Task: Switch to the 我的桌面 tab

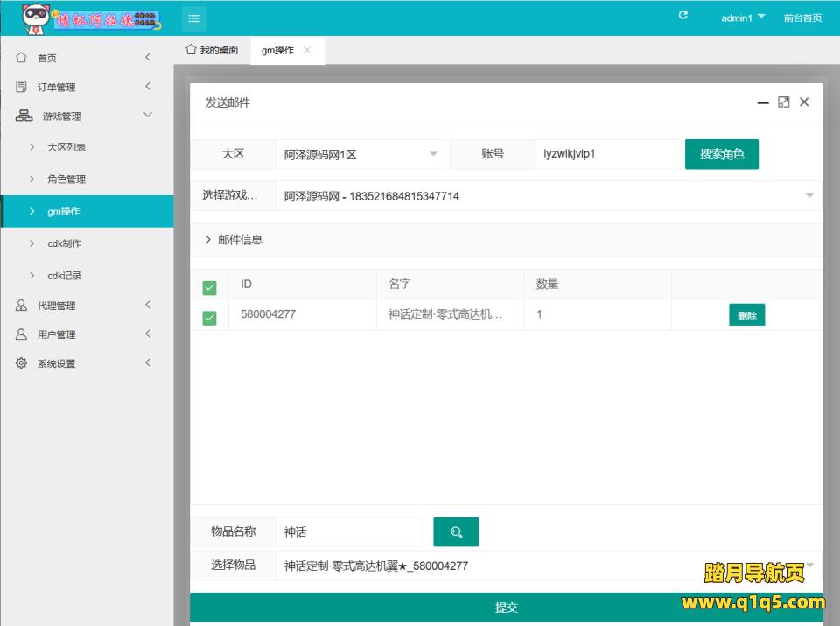Action: [x=212, y=50]
